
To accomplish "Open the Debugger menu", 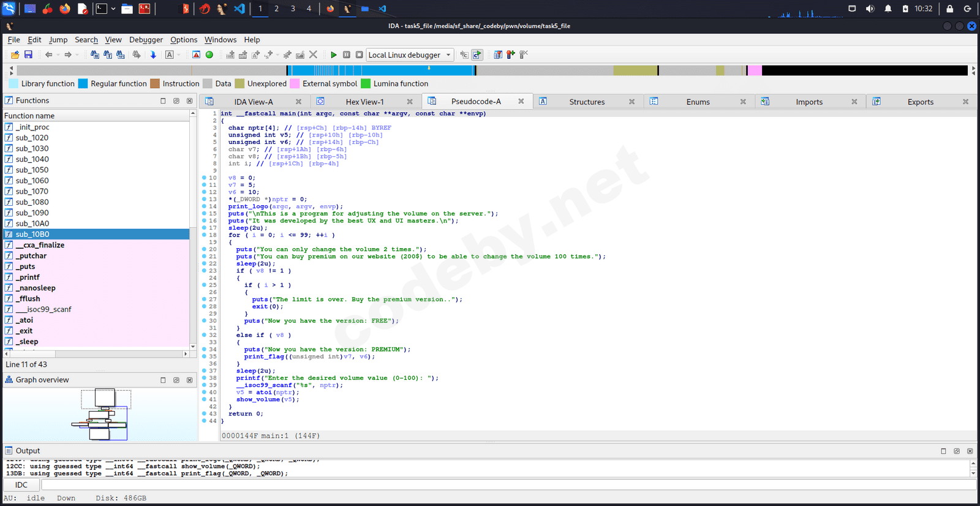I will click(x=146, y=40).
